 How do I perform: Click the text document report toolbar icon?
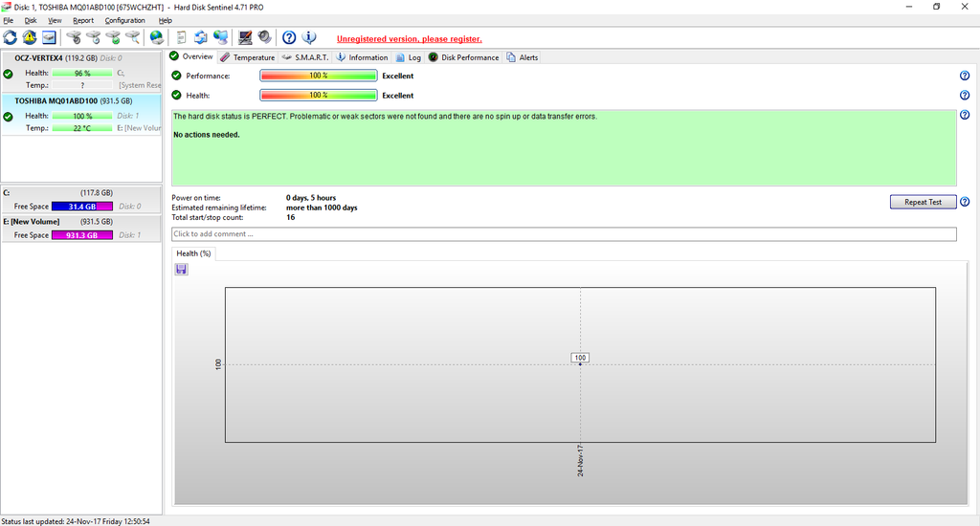click(x=181, y=38)
